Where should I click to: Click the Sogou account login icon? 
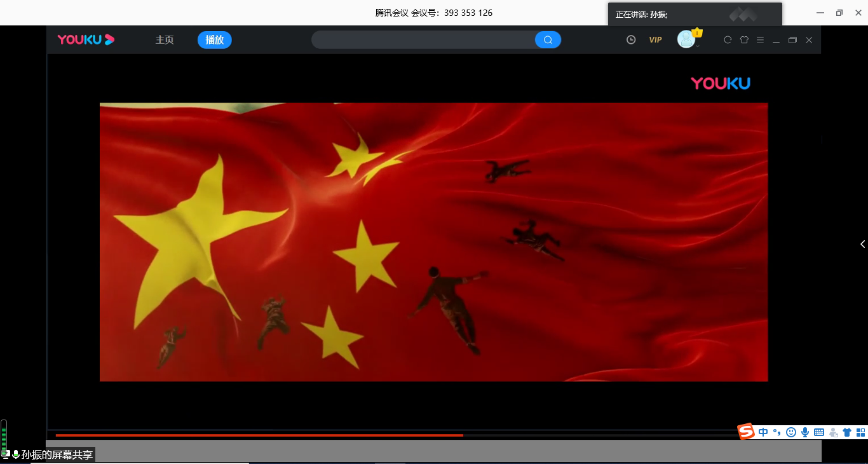tap(833, 432)
